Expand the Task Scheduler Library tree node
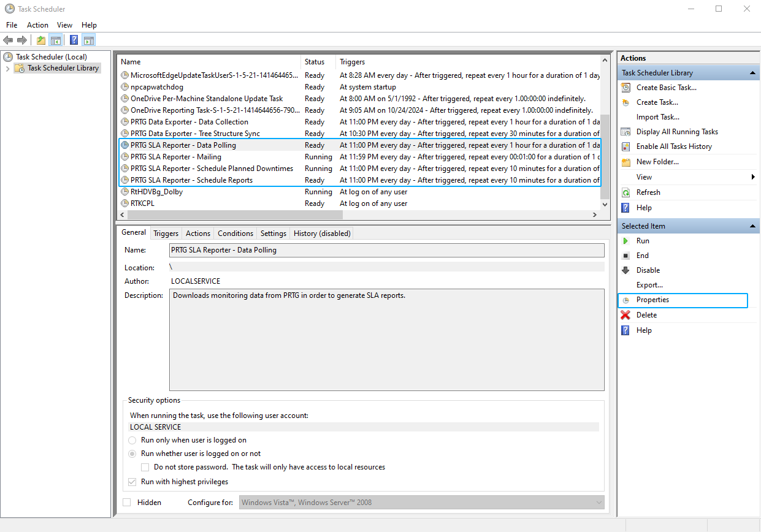 tap(7, 68)
